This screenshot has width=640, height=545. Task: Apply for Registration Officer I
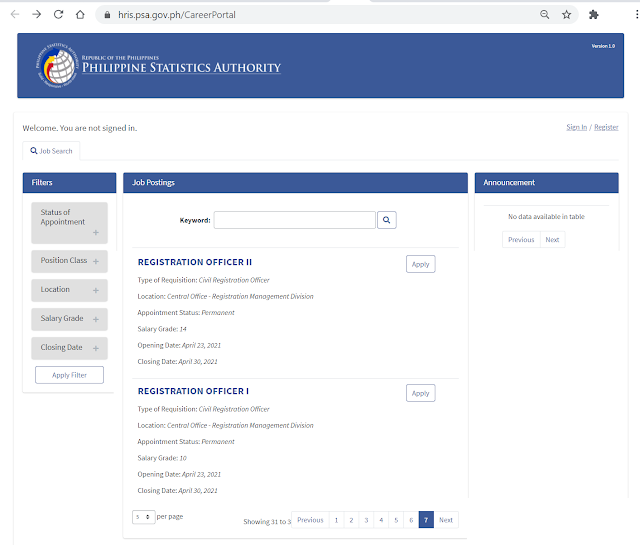click(x=420, y=393)
